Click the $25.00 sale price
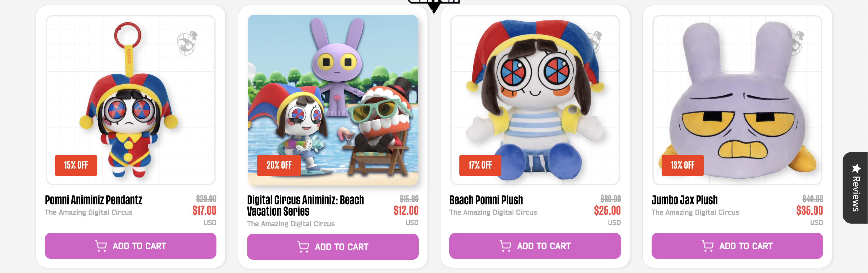 (607, 211)
